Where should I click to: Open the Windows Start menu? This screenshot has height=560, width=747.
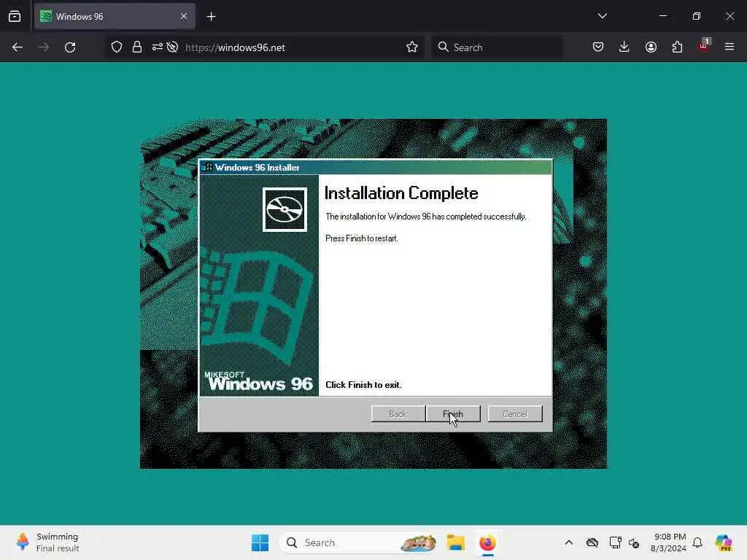260,542
